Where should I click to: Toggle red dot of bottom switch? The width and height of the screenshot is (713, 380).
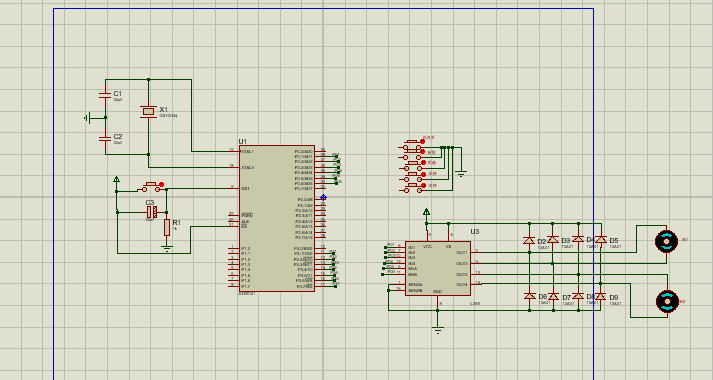(423, 186)
